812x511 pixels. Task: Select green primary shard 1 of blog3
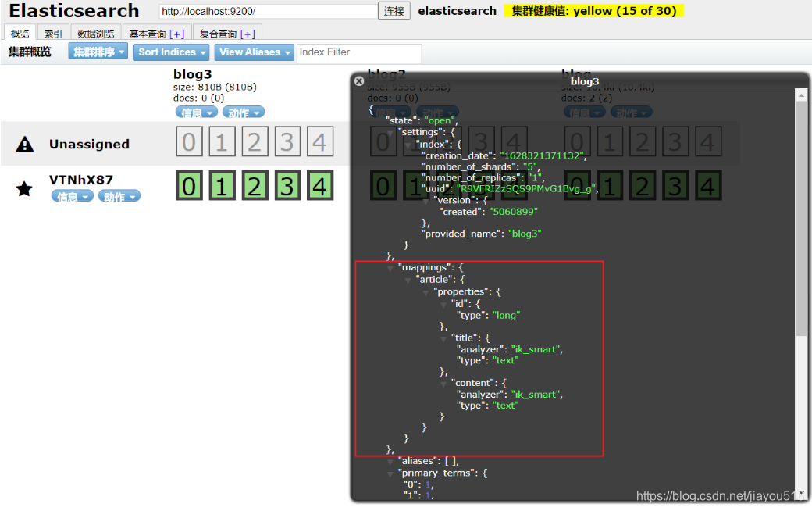[x=222, y=185]
